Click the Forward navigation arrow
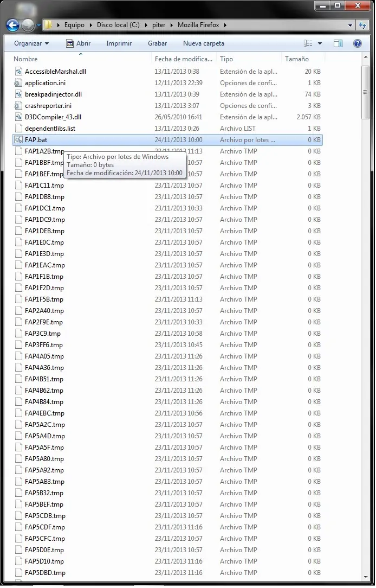Screen dimensions: 376x588 [x=28, y=25]
